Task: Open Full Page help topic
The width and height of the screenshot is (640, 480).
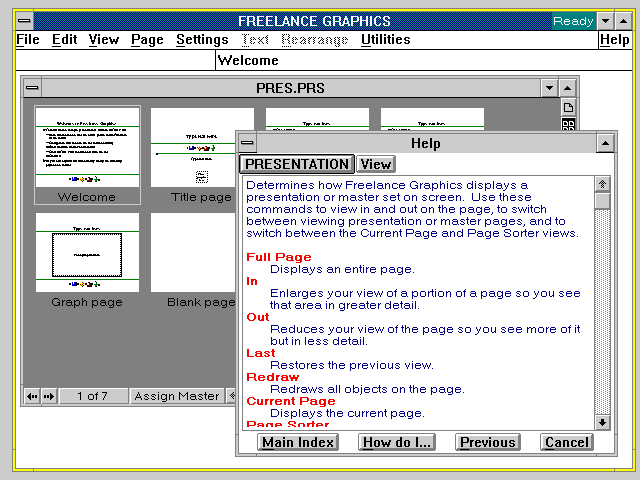Action: click(x=279, y=257)
